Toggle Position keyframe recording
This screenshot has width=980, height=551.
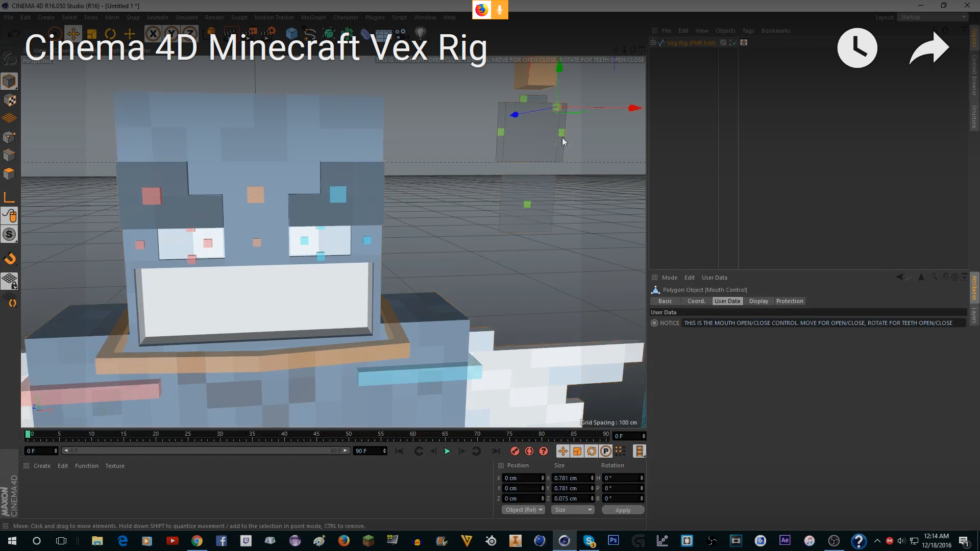click(x=562, y=451)
